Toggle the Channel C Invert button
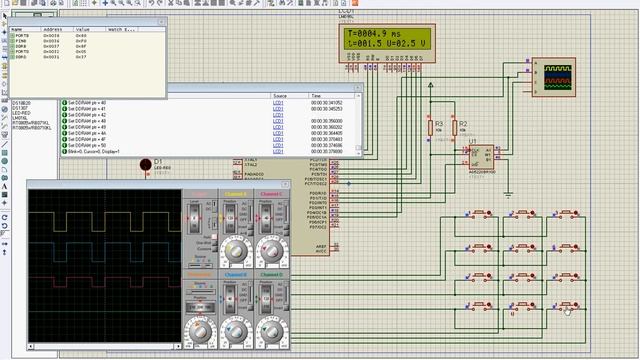The height and width of the screenshot is (360, 640). 286,227
